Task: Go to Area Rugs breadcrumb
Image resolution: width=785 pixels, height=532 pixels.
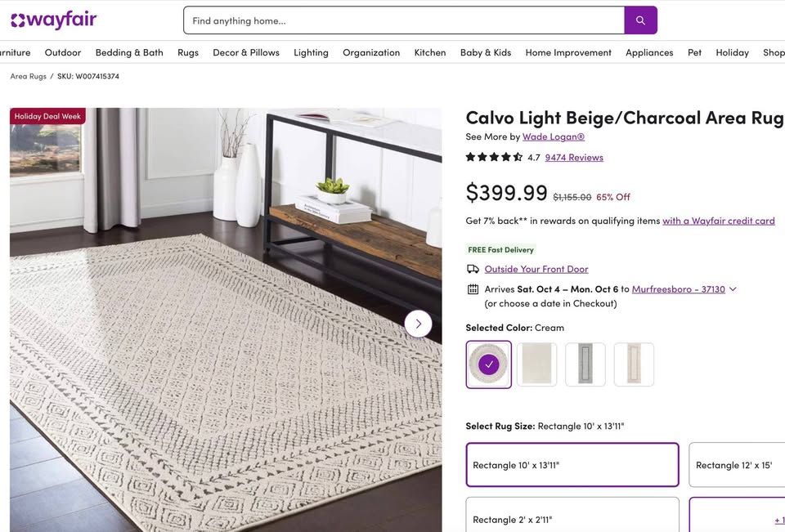Action: point(28,76)
